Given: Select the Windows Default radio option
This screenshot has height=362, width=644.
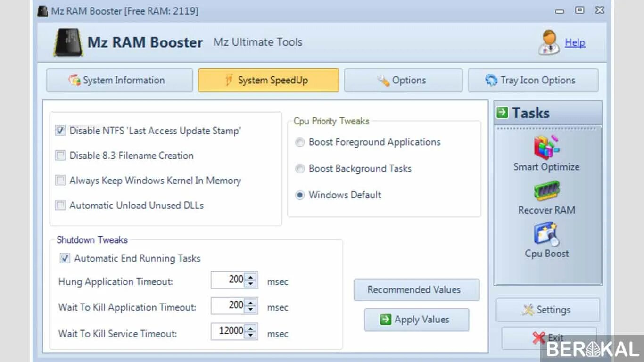Looking at the screenshot, I should pyautogui.click(x=300, y=195).
